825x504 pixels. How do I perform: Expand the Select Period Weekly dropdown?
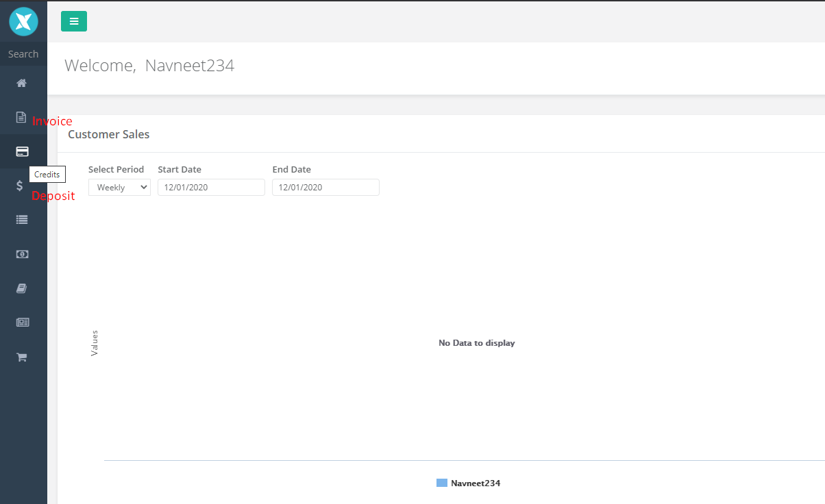tap(119, 188)
